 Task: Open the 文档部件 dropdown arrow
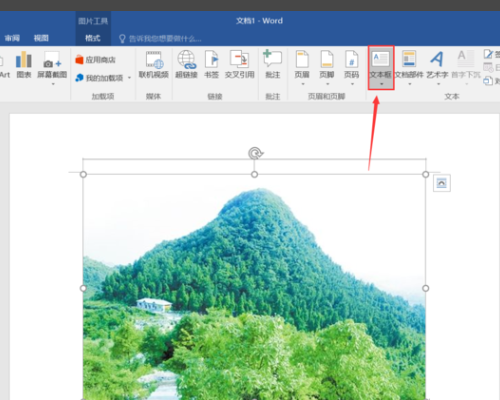click(x=410, y=84)
